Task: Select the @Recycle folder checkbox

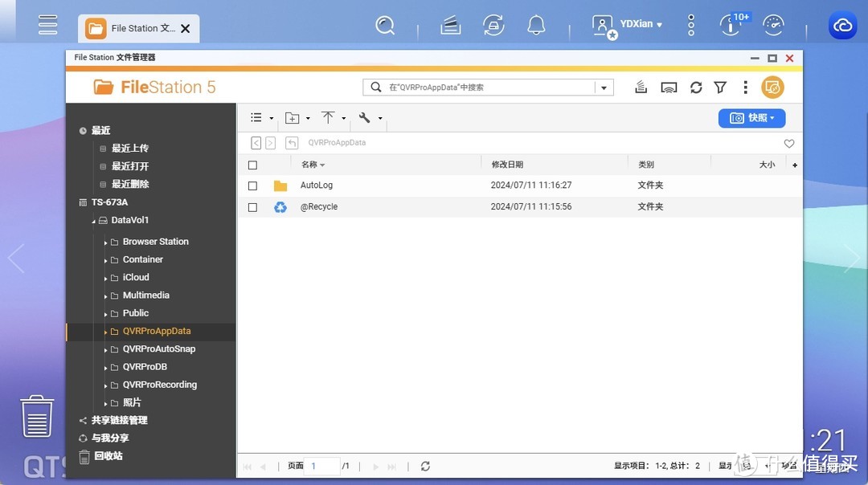Action: 252,207
